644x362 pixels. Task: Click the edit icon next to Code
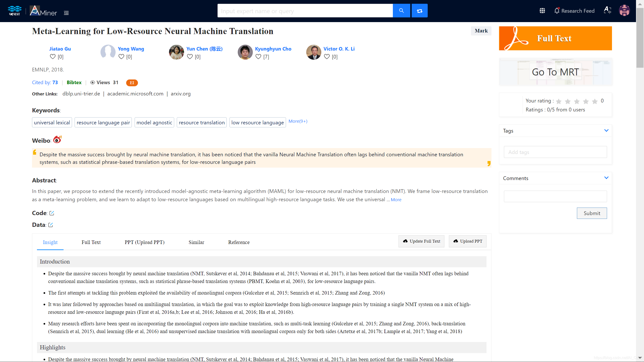(x=52, y=213)
